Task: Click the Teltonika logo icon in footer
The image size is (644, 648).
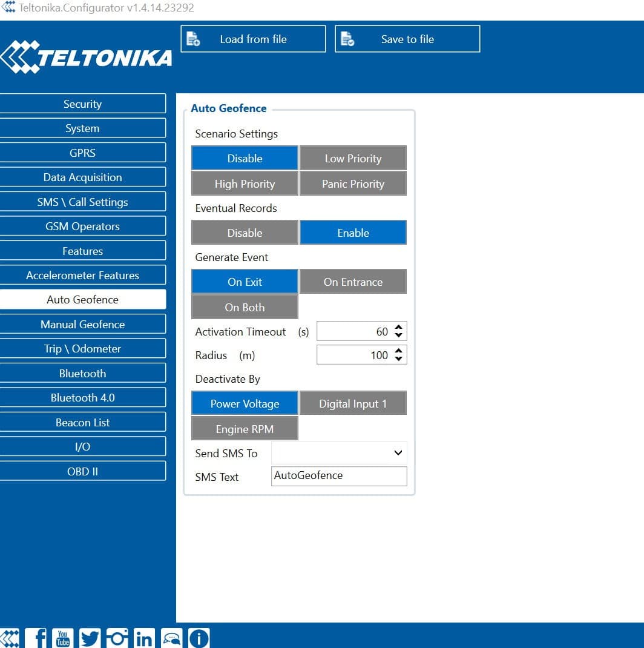Action: click(x=9, y=638)
